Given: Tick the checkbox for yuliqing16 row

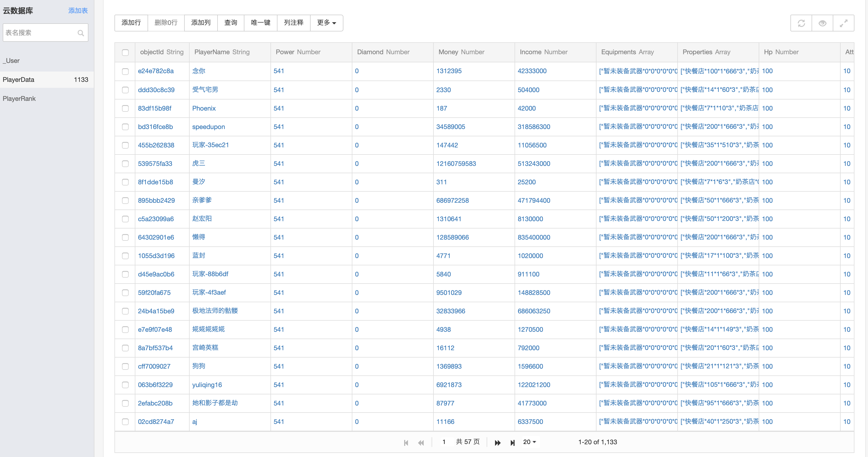Looking at the screenshot, I should point(125,385).
